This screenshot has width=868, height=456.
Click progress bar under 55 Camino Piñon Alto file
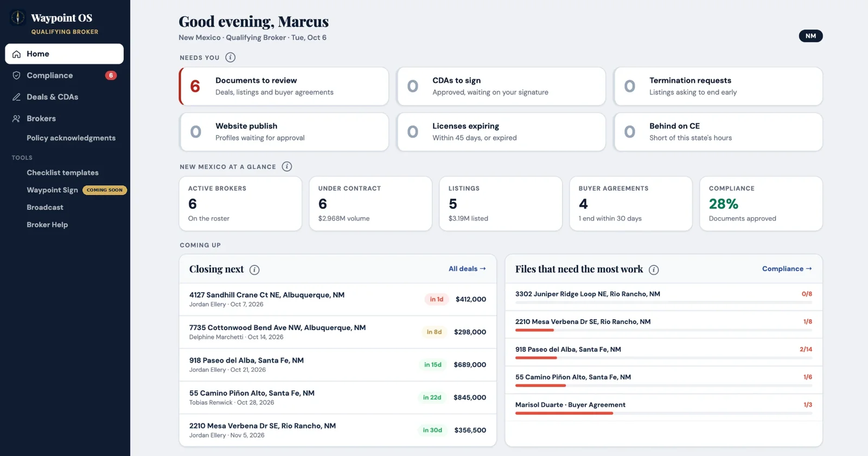(663, 385)
